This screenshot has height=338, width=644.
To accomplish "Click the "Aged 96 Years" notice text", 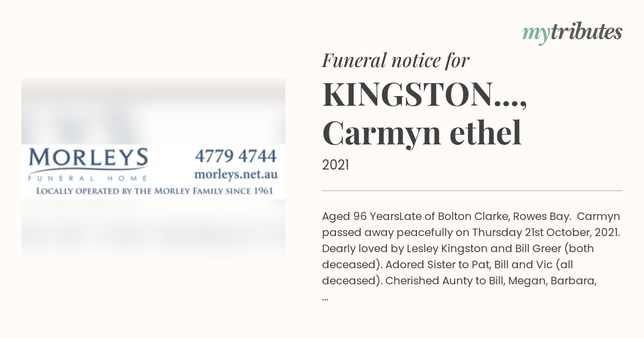I will coord(361,216).
